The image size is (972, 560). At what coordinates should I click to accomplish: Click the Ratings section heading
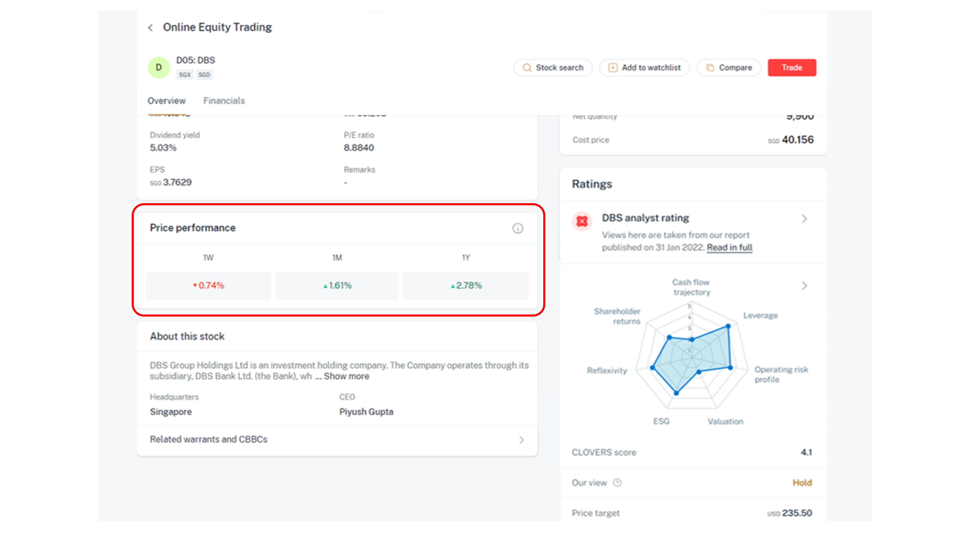[x=592, y=184]
